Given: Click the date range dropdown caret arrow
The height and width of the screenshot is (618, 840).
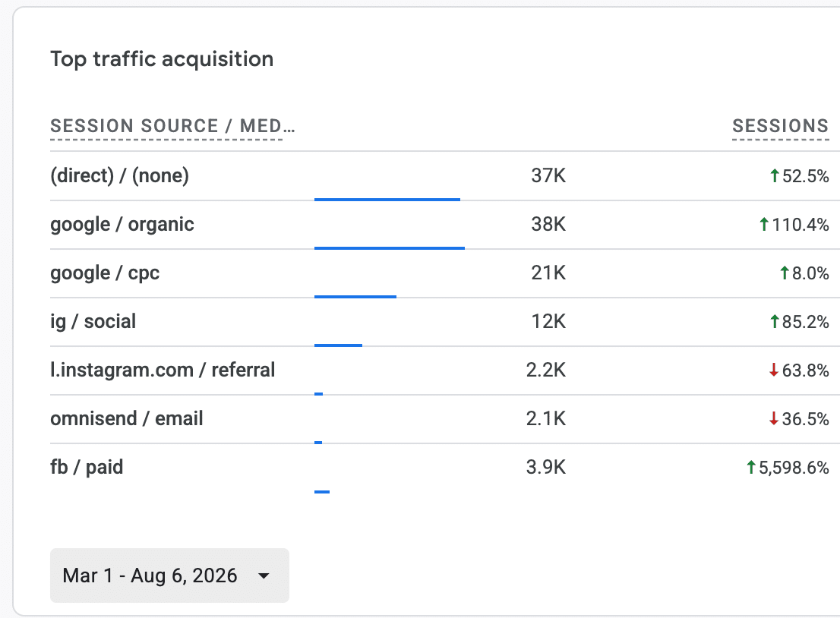Looking at the screenshot, I should (264, 576).
